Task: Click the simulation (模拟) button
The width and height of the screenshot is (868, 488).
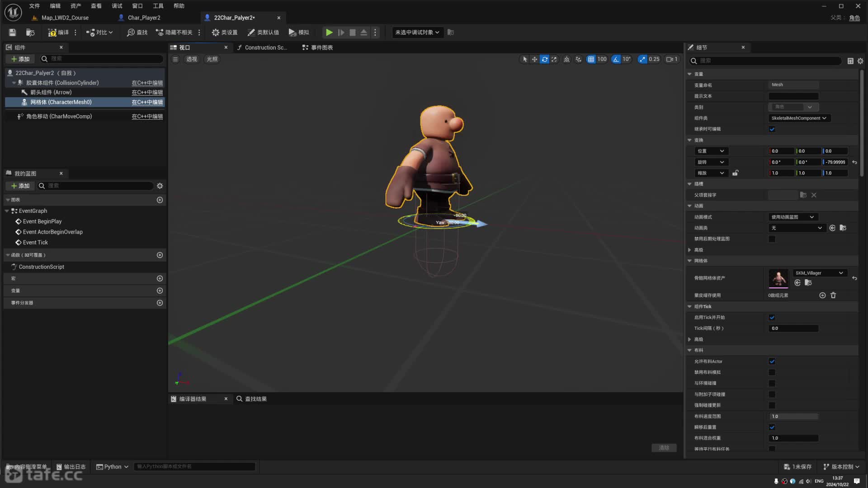Action: tap(299, 33)
